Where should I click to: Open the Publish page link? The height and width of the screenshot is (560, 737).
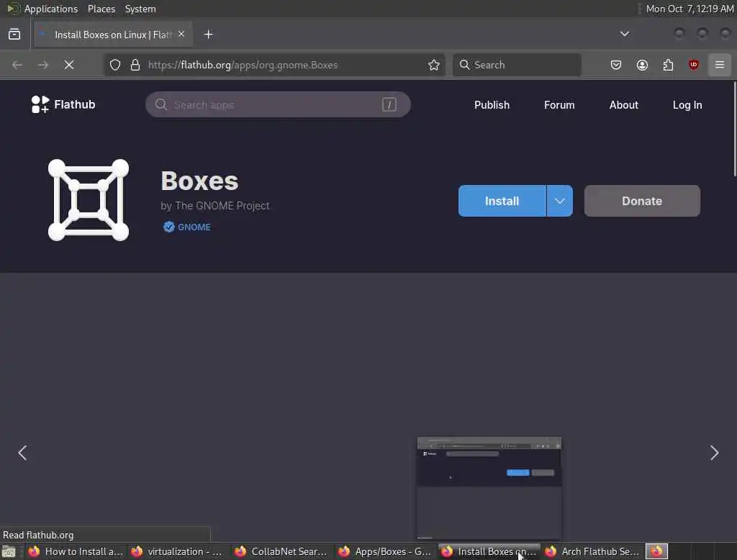coord(492,105)
